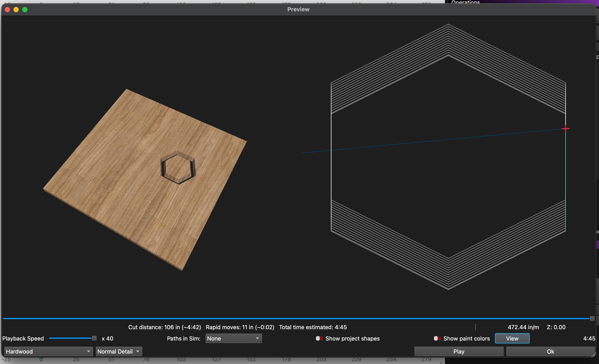599x364 pixels.
Task: Toggle Show paint colors switch
Action: [x=437, y=338]
